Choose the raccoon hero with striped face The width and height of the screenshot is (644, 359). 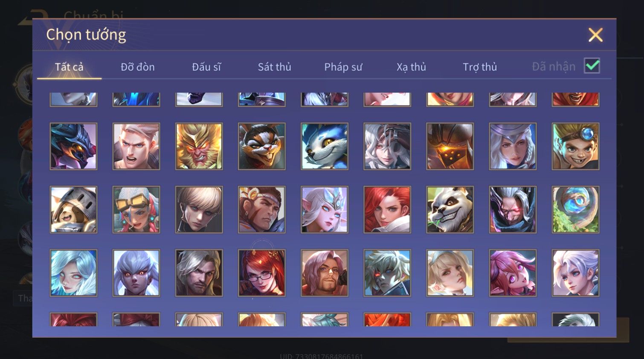click(261, 146)
